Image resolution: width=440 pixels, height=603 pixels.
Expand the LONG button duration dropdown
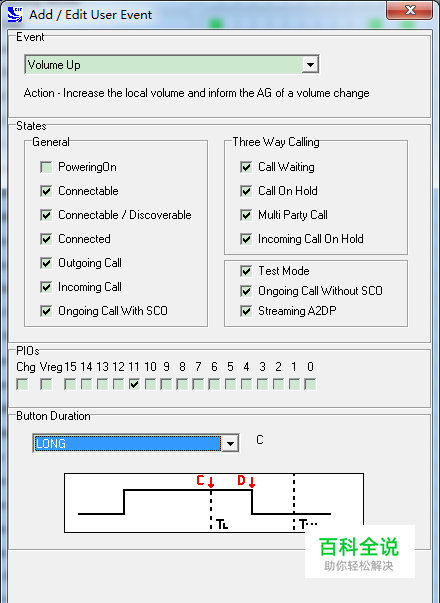point(230,443)
